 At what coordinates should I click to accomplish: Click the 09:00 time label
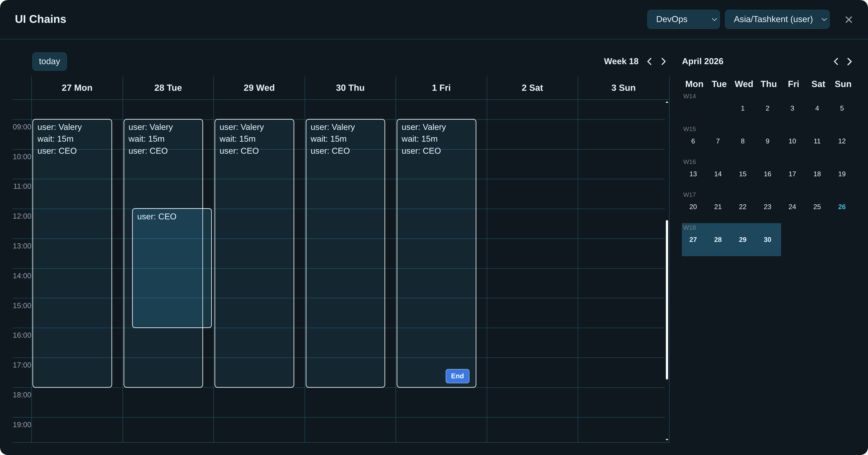pyautogui.click(x=22, y=127)
